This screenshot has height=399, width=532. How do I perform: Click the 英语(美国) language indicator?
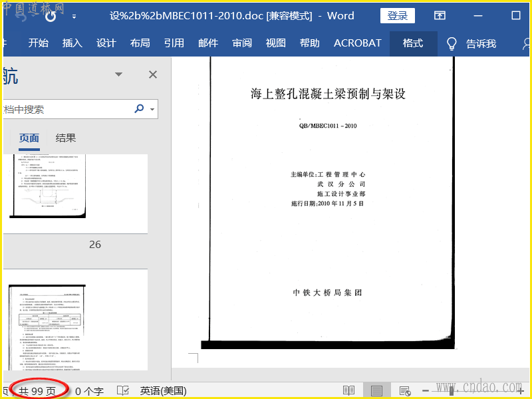[x=163, y=391]
